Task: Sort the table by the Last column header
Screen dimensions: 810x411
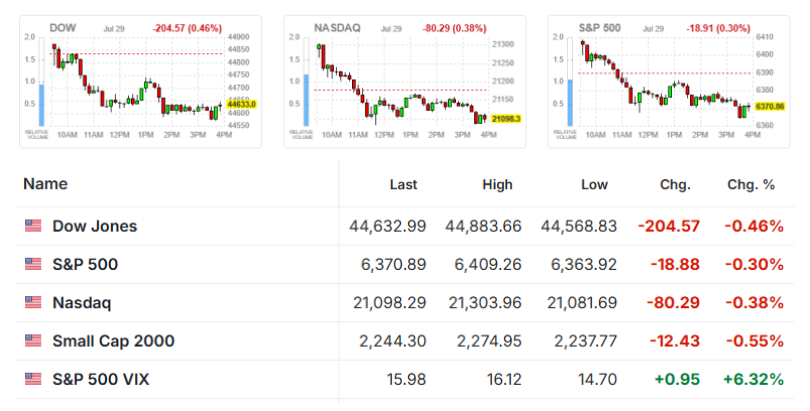Action: 403,185
